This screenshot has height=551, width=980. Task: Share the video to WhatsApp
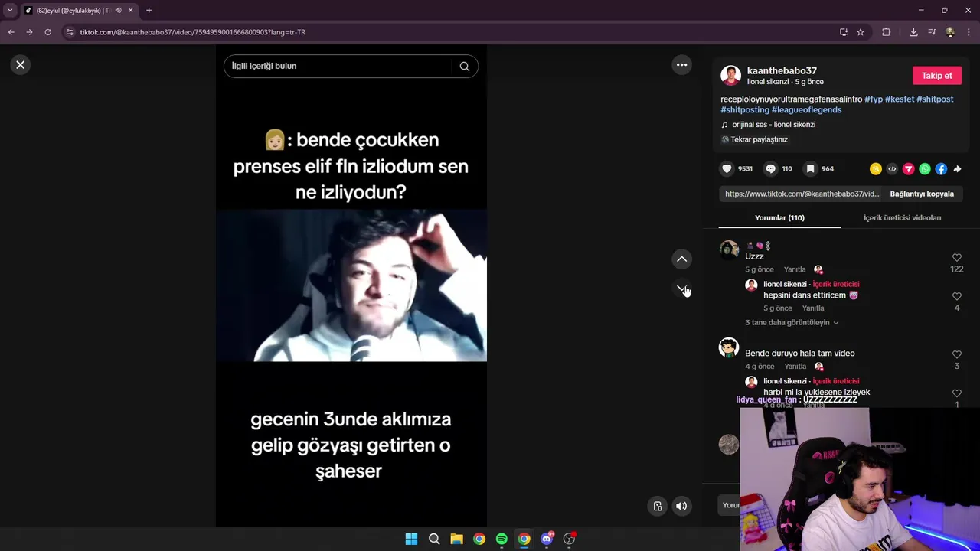[x=925, y=169]
